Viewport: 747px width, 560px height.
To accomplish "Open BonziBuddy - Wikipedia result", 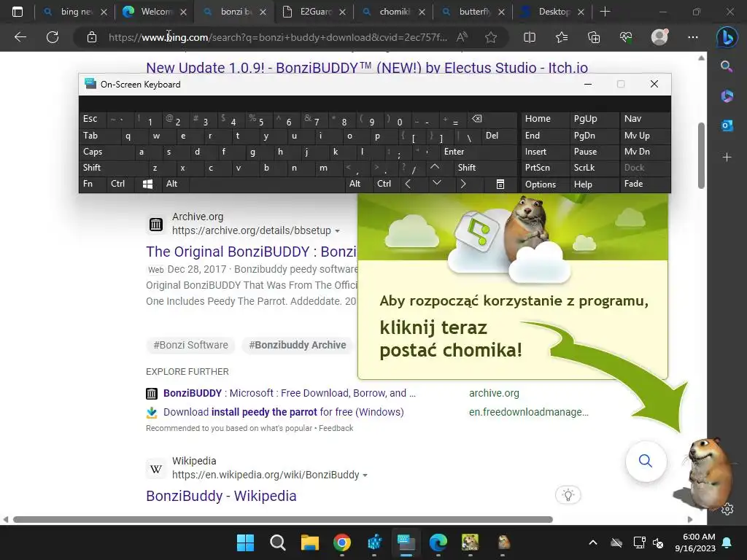I will (221, 496).
